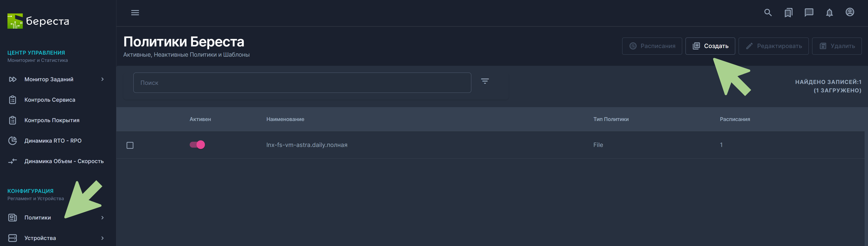The width and height of the screenshot is (868, 246).
Task: Expand the Монитор Заданий submenu
Action: click(x=102, y=79)
